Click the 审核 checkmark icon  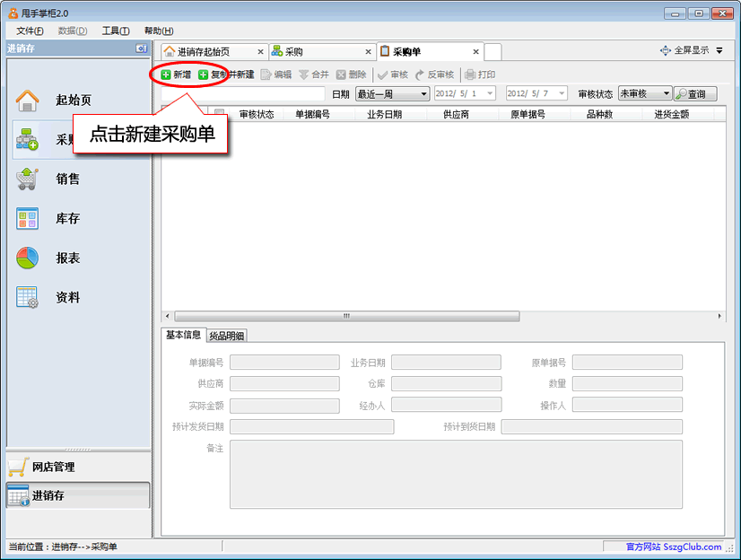click(x=382, y=74)
